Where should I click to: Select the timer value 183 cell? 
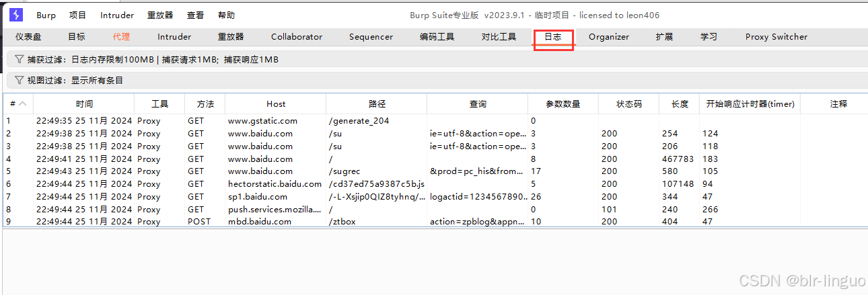coord(750,159)
